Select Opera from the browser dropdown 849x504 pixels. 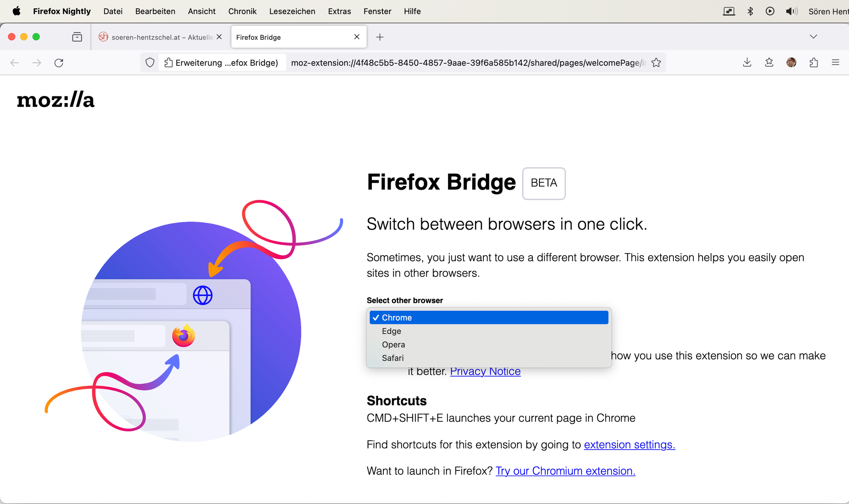pos(393,344)
